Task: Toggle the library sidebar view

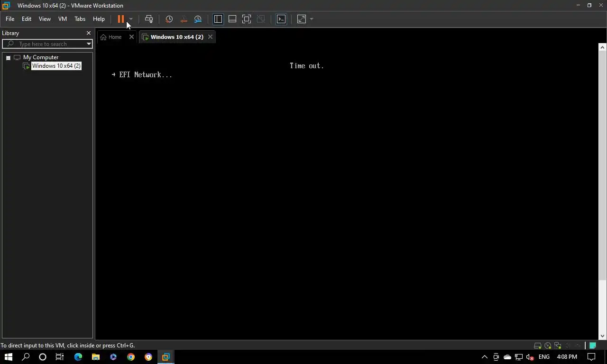Action: [218, 19]
